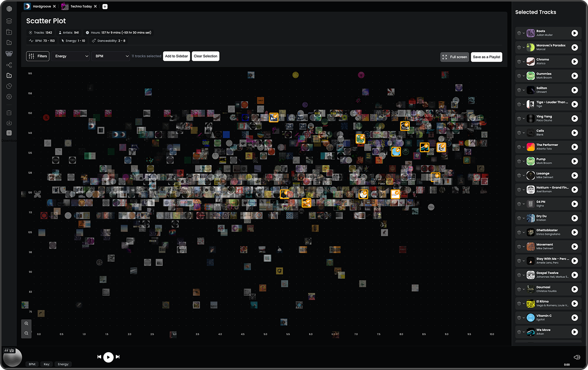Click the yellow circular cover near 165 BPM
The height and width of the screenshot is (370, 588).
click(296, 75)
